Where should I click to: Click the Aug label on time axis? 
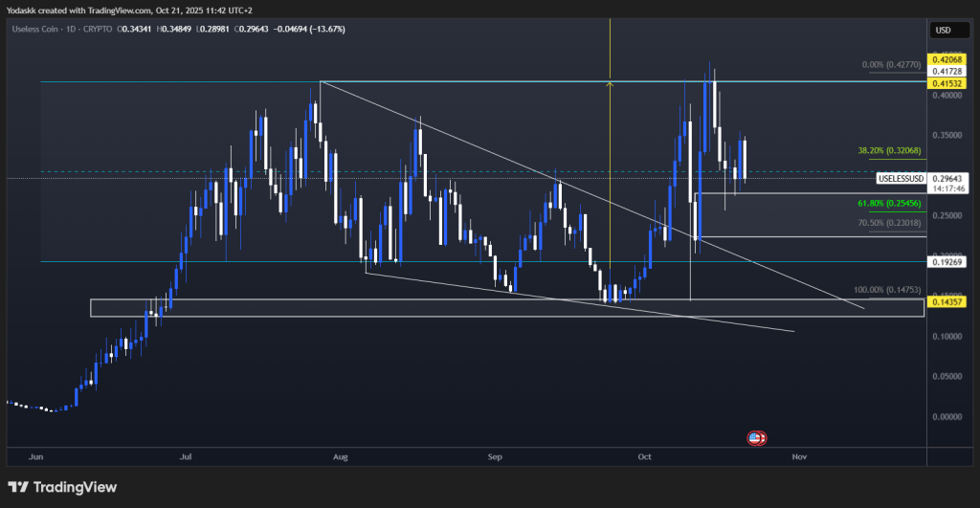(340, 456)
